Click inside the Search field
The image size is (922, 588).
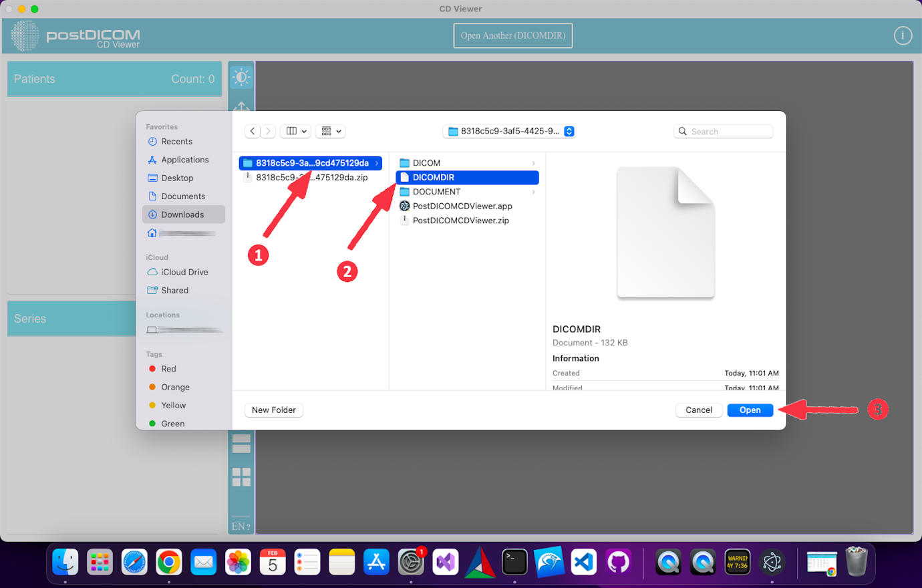(x=724, y=131)
